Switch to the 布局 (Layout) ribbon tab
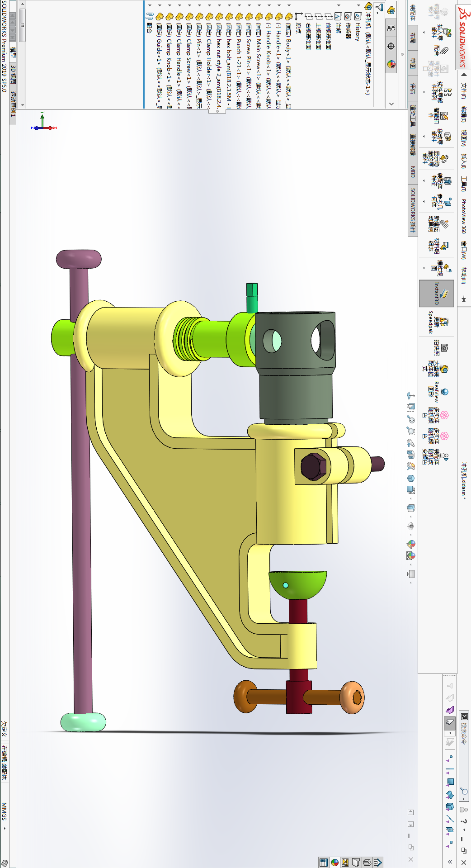Screen dimensions: 471x868 click(413, 38)
